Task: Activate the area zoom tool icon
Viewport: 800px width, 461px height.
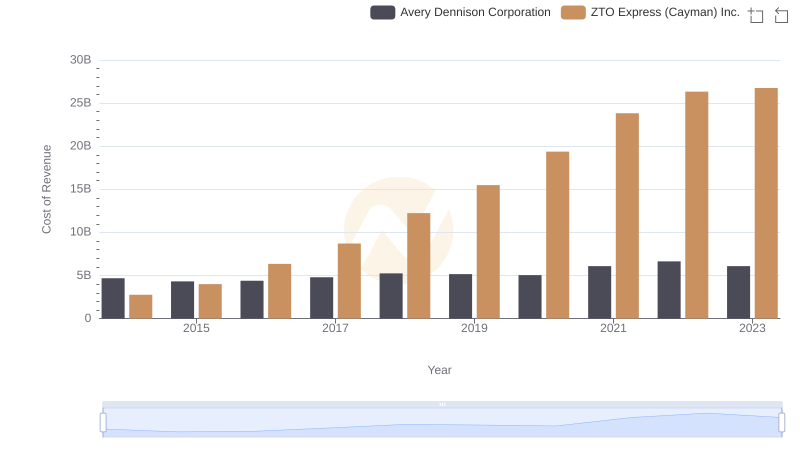Action: point(756,15)
